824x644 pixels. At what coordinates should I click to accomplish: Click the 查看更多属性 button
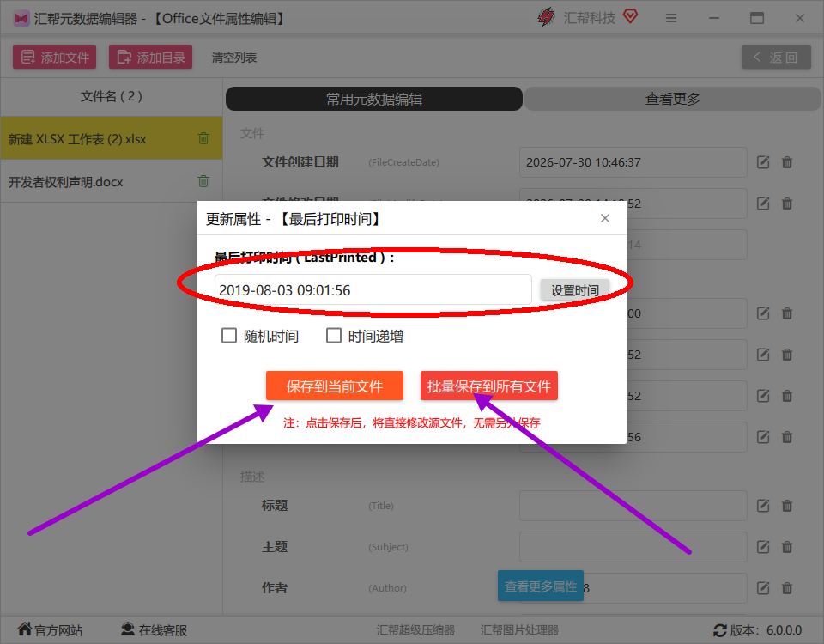click(x=541, y=586)
